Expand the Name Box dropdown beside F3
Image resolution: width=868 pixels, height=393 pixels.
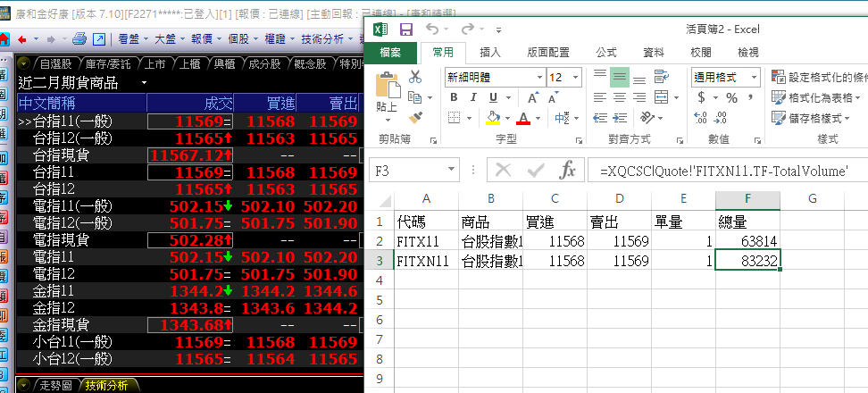click(452, 170)
